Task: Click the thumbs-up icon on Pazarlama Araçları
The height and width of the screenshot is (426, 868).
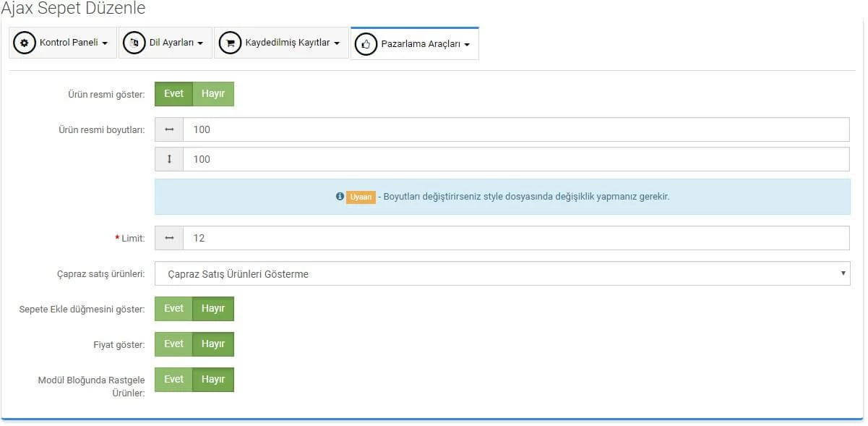Action: (366, 43)
